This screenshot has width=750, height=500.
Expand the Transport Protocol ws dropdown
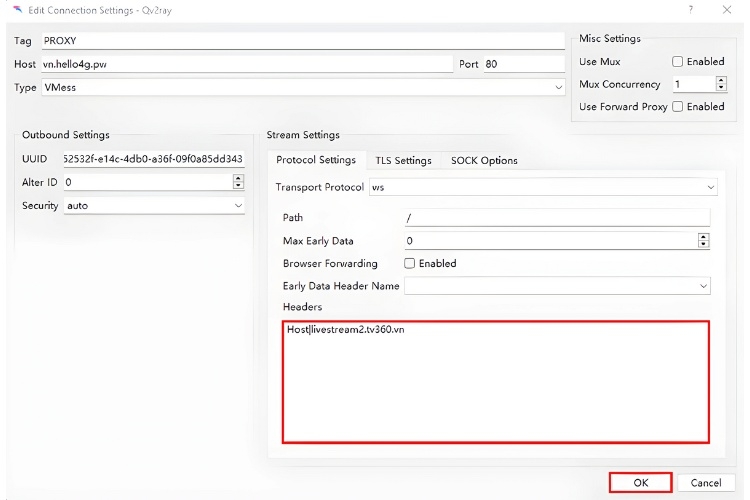[543, 187]
